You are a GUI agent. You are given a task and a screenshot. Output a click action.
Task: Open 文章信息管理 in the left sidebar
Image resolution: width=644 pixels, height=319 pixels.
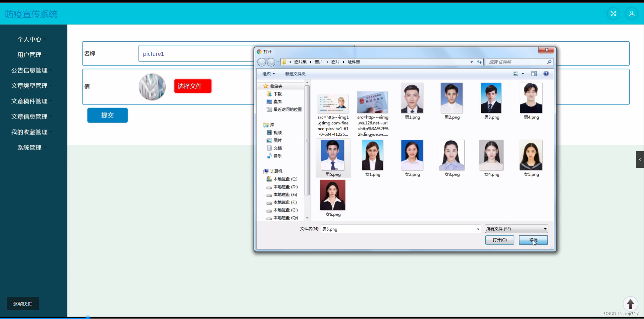(x=30, y=117)
